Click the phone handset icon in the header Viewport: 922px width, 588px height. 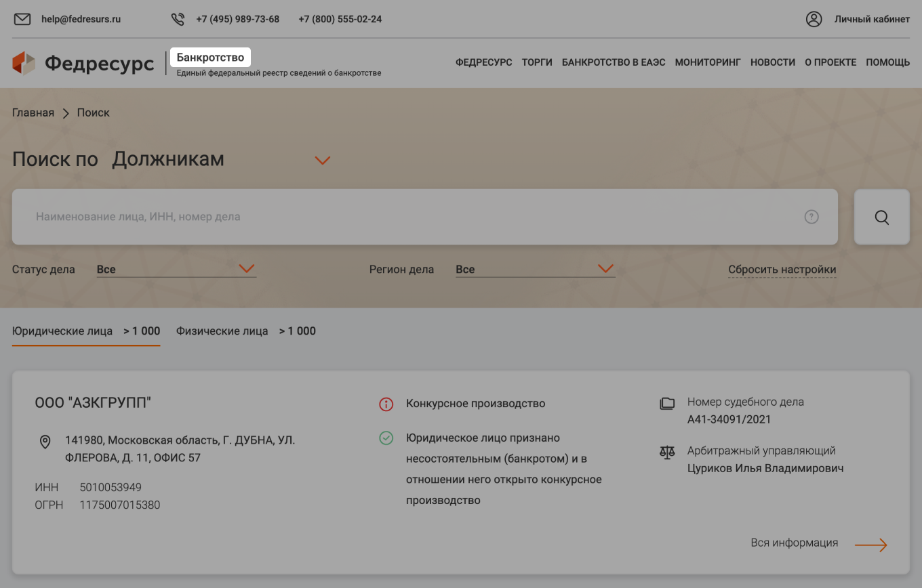pyautogui.click(x=178, y=19)
